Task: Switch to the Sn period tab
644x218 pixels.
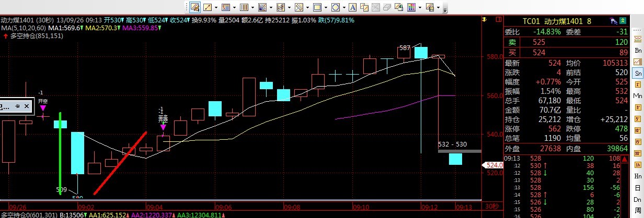Action: pos(637,73)
